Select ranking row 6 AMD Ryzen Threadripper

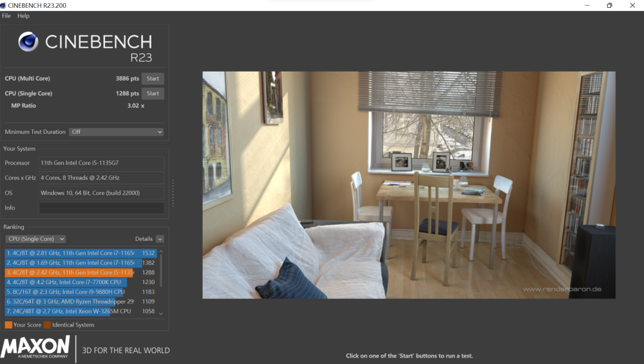tap(81, 302)
